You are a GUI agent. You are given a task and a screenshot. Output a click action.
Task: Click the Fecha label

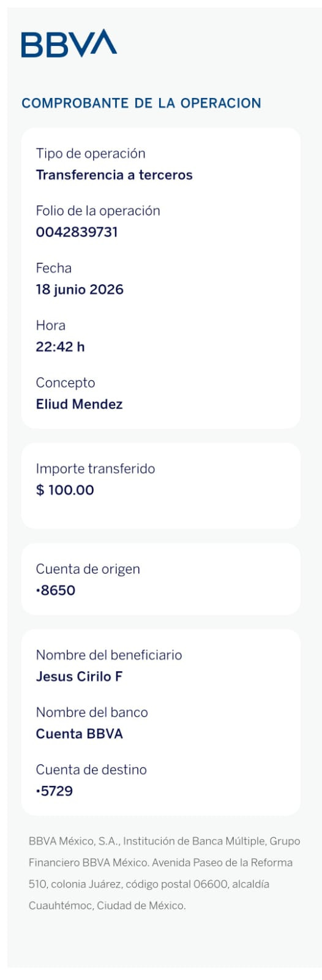(54, 268)
